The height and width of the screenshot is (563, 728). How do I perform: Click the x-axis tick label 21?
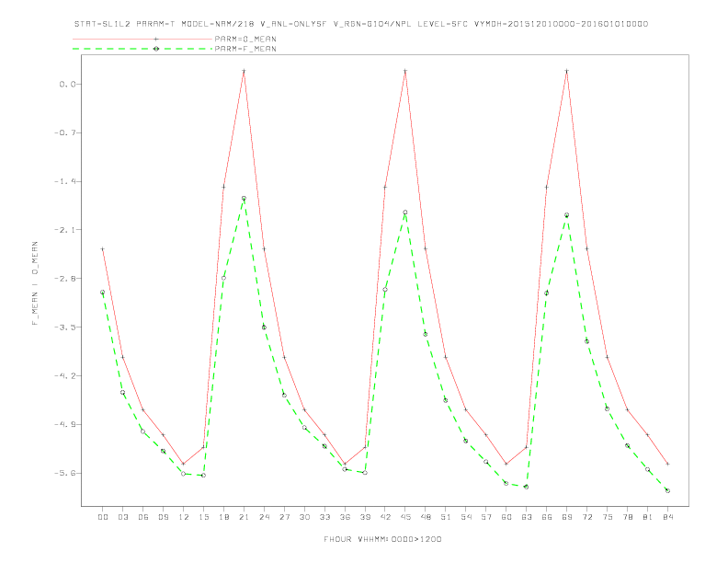coord(244,517)
